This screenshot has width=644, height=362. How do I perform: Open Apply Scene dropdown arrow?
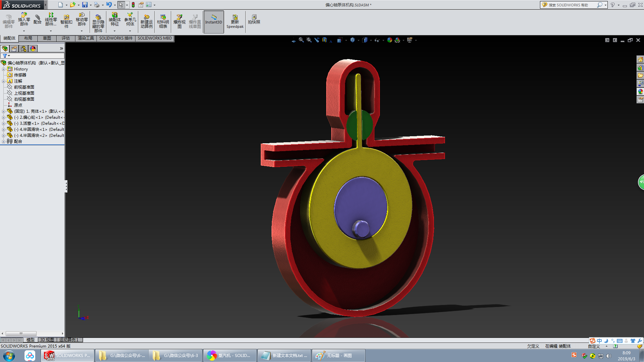click(403, 40)
